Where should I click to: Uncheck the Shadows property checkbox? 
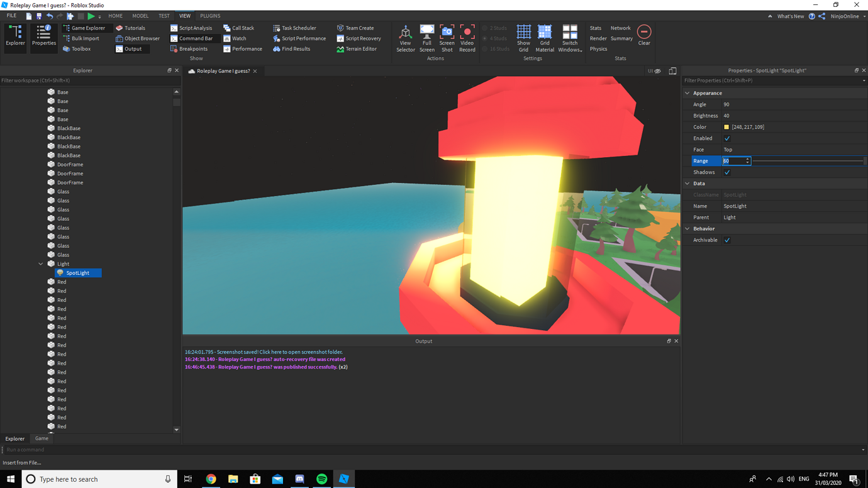click(x=727, y=172)
